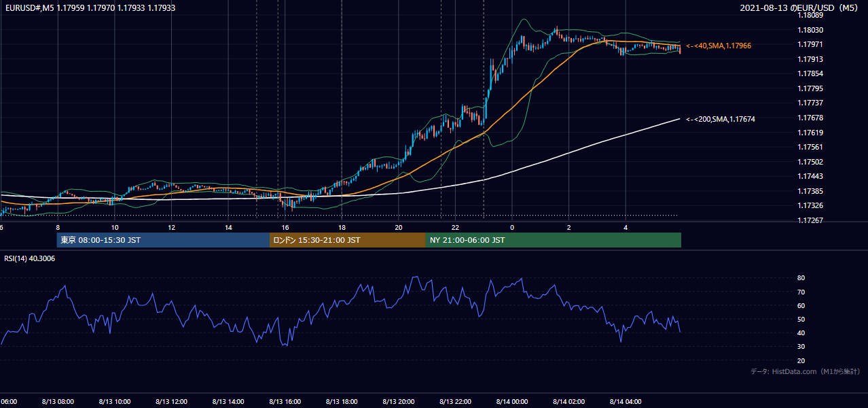The height and width of the screenshot is (408, 868).
Task: Click price level 1.18089 on the axis
Action: point(810,15)
